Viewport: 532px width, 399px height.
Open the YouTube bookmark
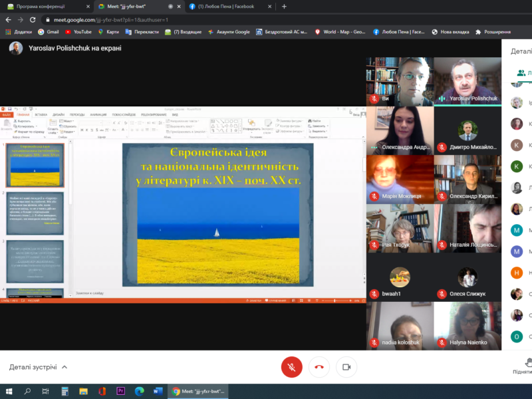point(78,31)
